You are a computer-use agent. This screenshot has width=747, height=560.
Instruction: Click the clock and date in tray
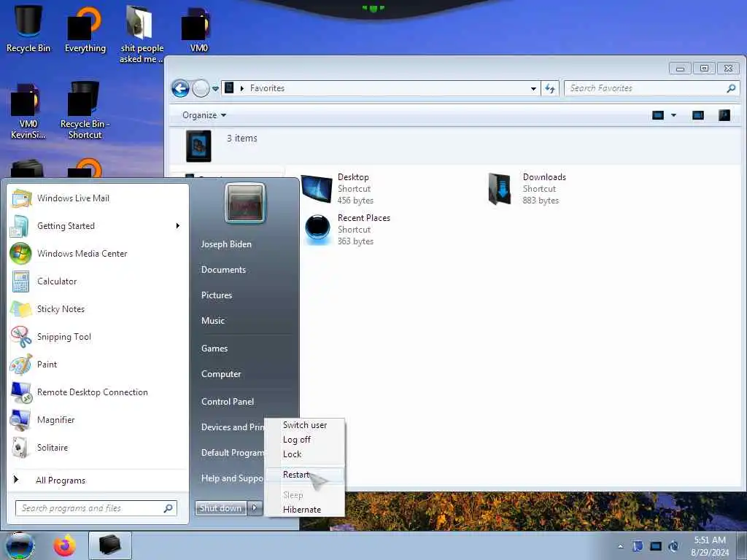[x=710, y=546]
